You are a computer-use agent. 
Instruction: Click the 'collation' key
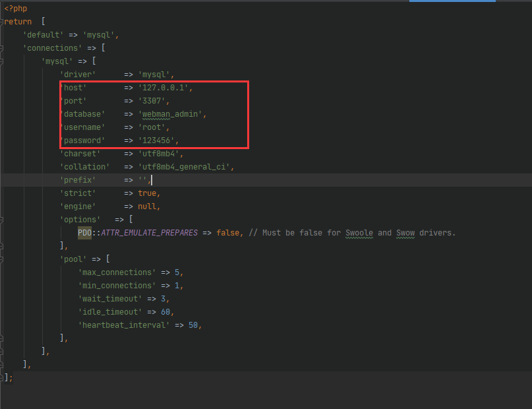click(x=85, y=167)
